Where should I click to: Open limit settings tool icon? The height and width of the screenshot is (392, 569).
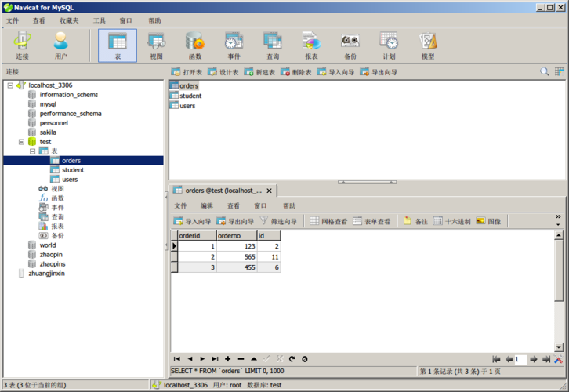[x=559, y=359]
